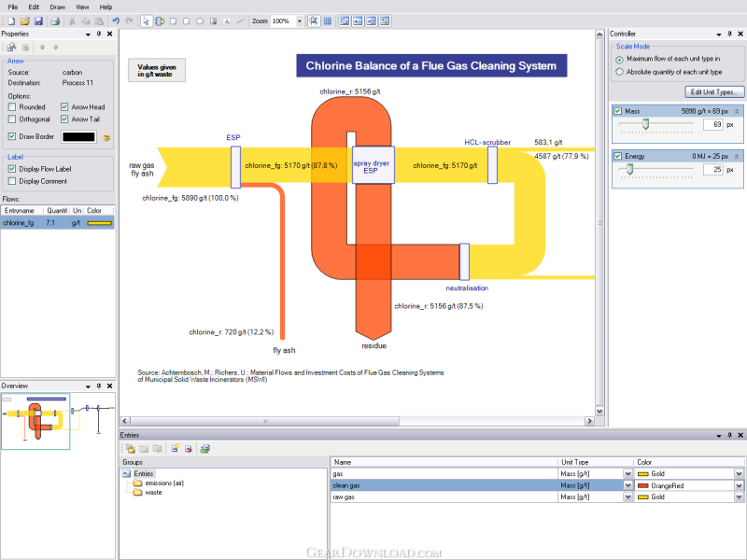
Task: Open the Zoom percentage dropdown
Action: [x=300, y=21]
